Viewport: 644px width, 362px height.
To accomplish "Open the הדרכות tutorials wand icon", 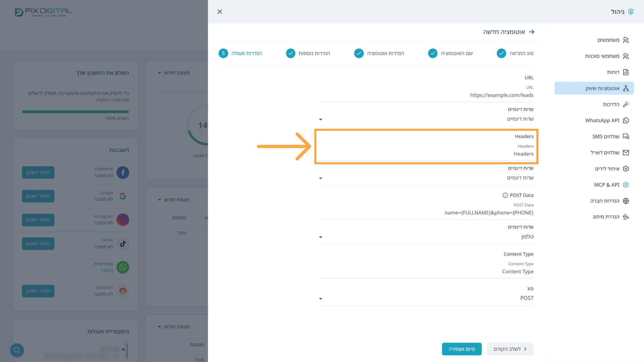I will 626,105.
